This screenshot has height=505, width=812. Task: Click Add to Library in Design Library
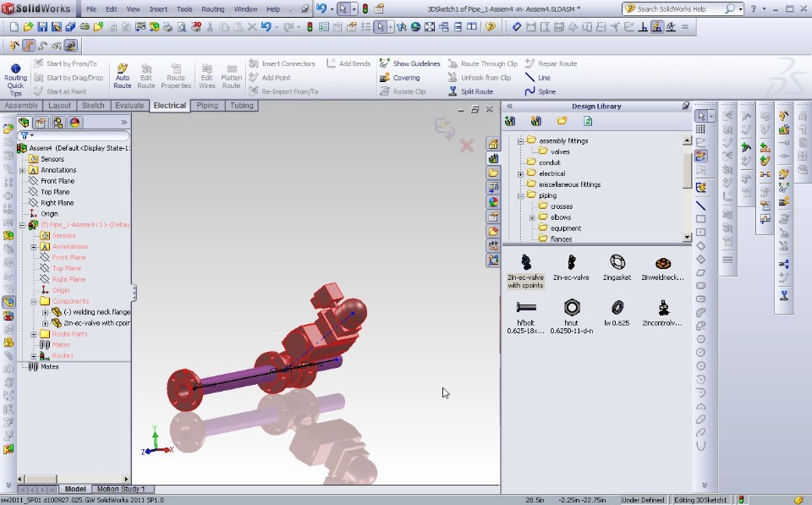(x=510, y=121)
